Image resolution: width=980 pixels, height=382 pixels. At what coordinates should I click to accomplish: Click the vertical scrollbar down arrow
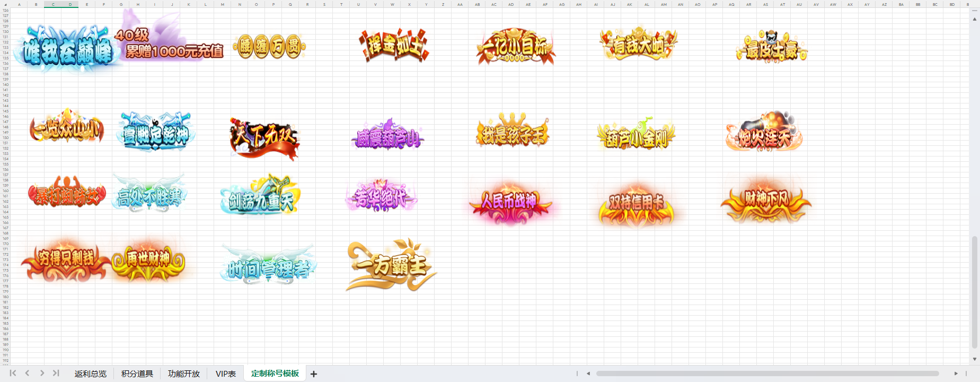974,359
